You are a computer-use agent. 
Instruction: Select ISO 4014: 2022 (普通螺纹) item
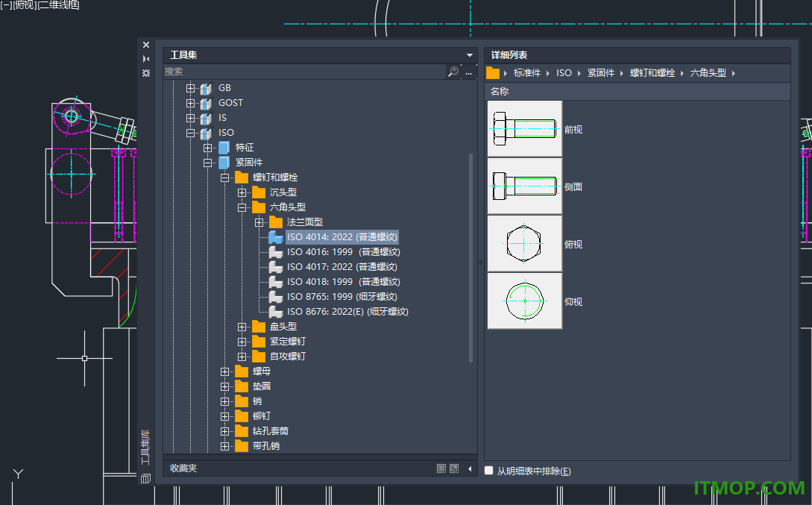342,237
